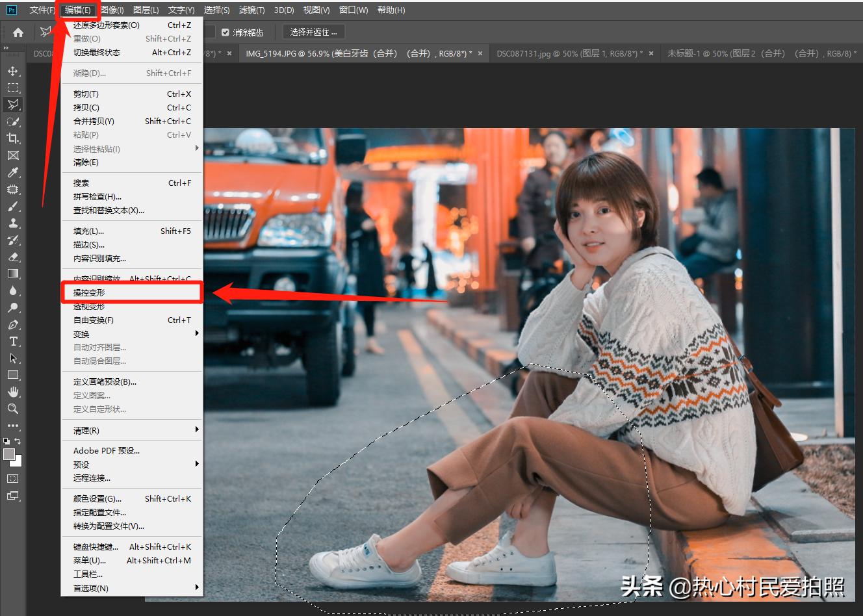Click the foreground color swatch
This screenshot has width=863, height=616.
(x=9, y=454)
